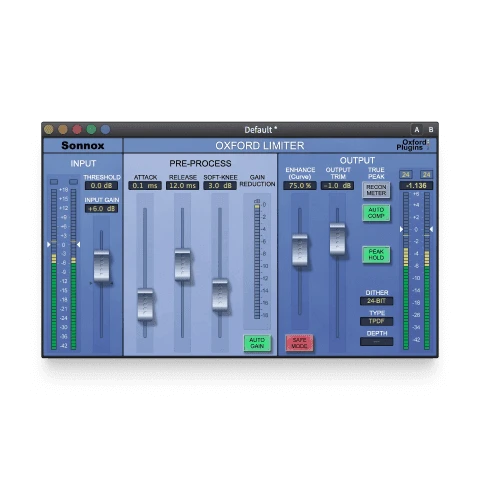Open the dither Depth selector
480x480 pixels.
376,342
